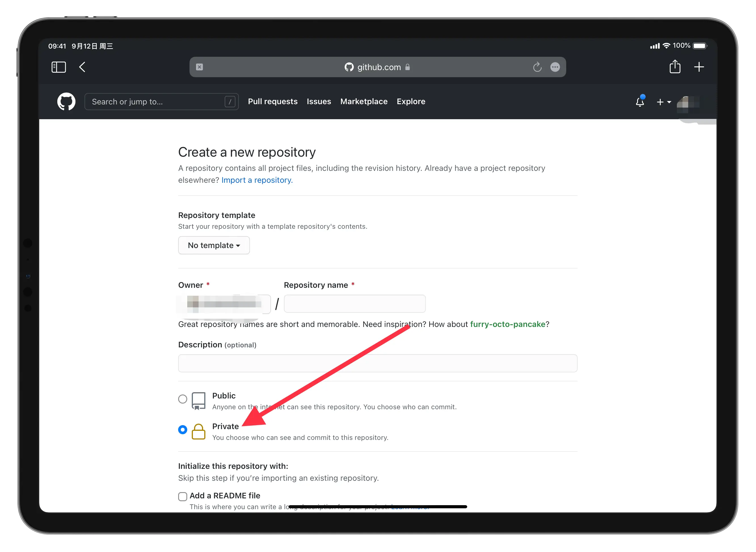Image resolution: width=756 pixels, height=552 pixels.
Task: Expand the plus create-new dropdown
Action: [664, 102]
